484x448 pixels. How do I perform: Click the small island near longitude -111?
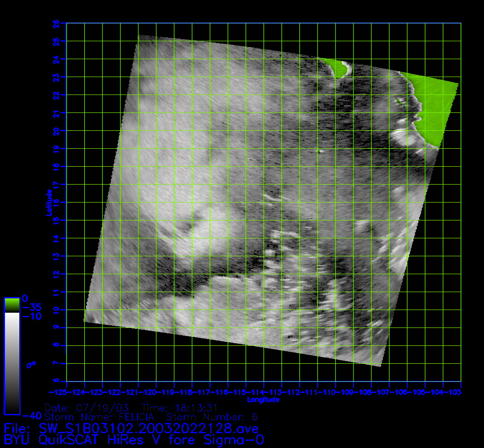pos(319,151)
